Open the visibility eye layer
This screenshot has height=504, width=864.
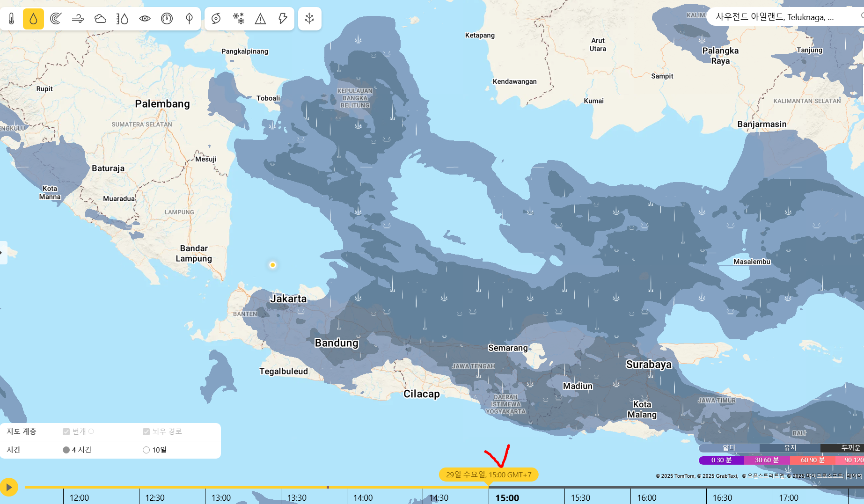pos(145,19)
